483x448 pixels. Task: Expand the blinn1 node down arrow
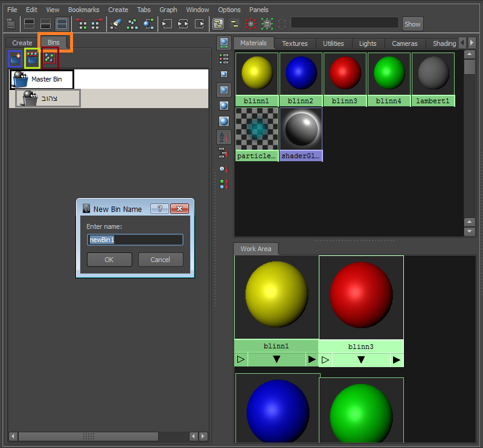[x=277, y=359]
